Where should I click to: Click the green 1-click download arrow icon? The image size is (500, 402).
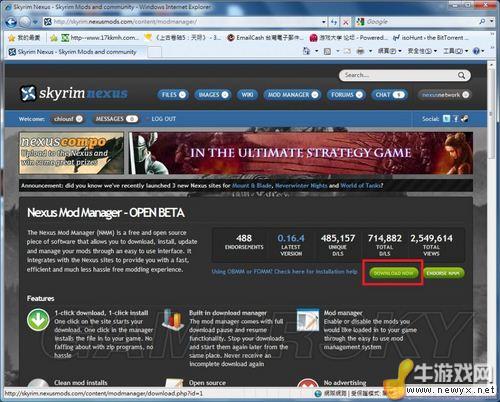click(38, 320)
